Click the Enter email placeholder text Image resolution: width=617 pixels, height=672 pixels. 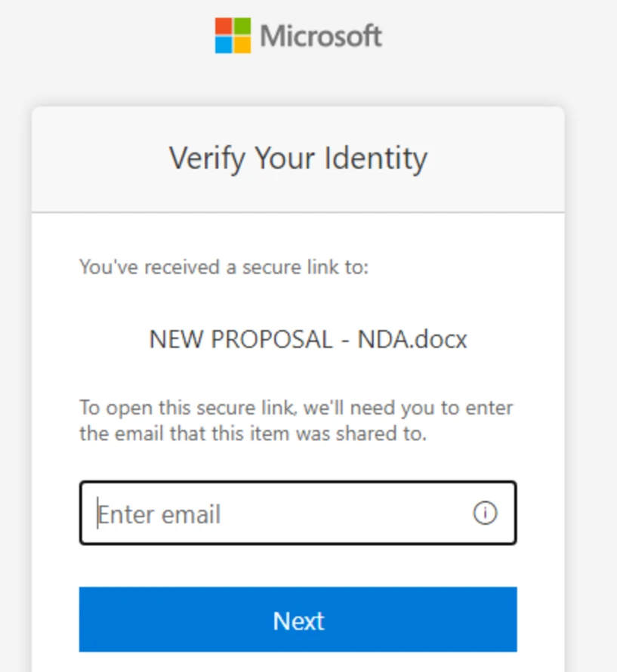click(158, 513)
